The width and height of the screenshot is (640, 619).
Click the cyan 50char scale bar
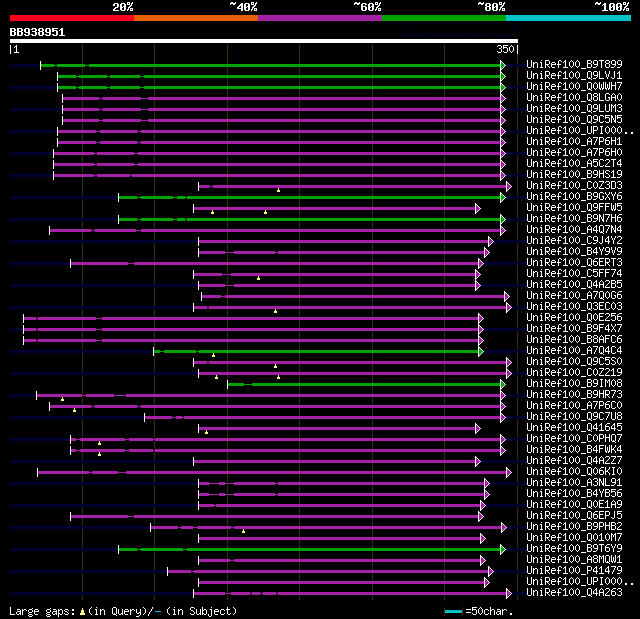(x=453, y=611)
